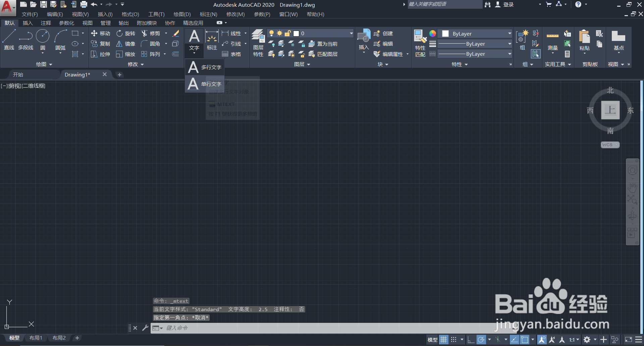Select the Line (直线) tool

point(9,40)
